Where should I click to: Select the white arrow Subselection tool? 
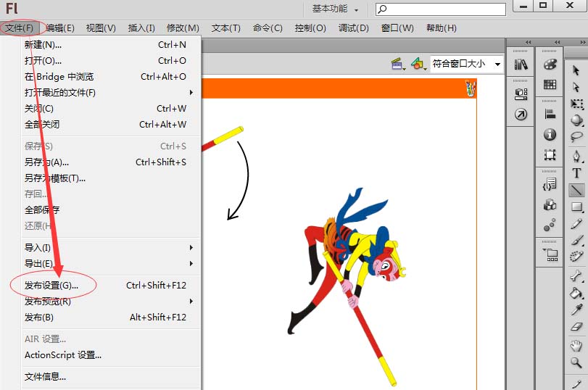576,87
